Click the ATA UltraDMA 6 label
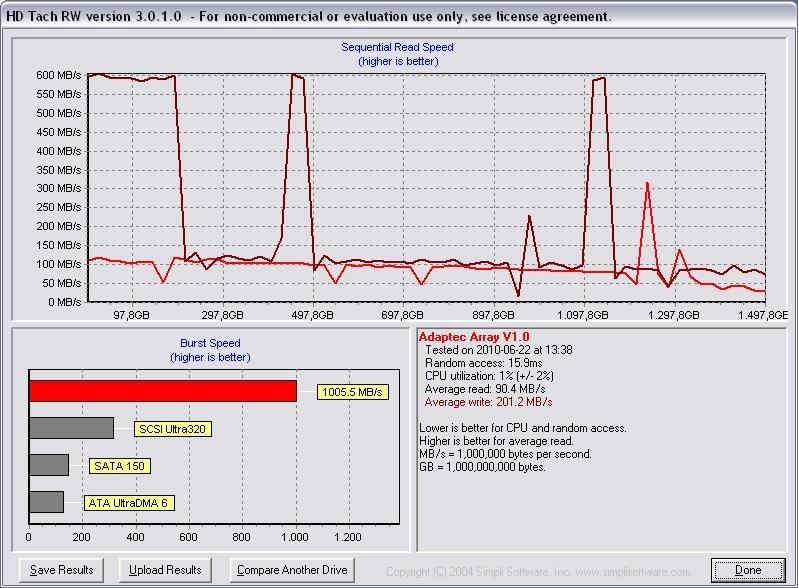 point(128,503)
